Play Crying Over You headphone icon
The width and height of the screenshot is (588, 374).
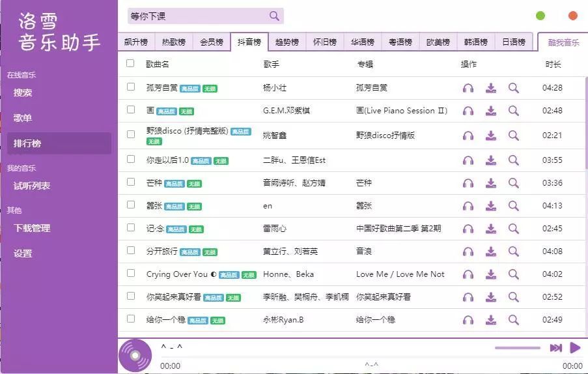click(468, 274)
